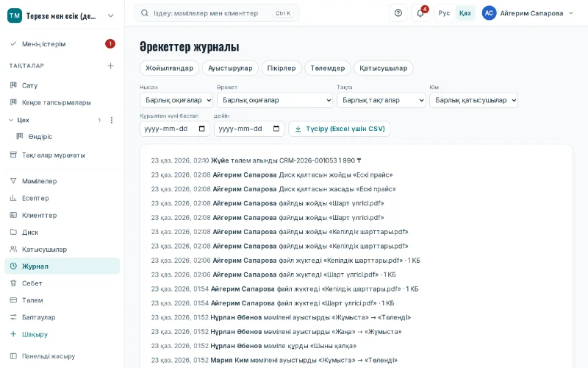Click Шақыру invite link
This screenshot has width=588, height=368.
[62, 334]
